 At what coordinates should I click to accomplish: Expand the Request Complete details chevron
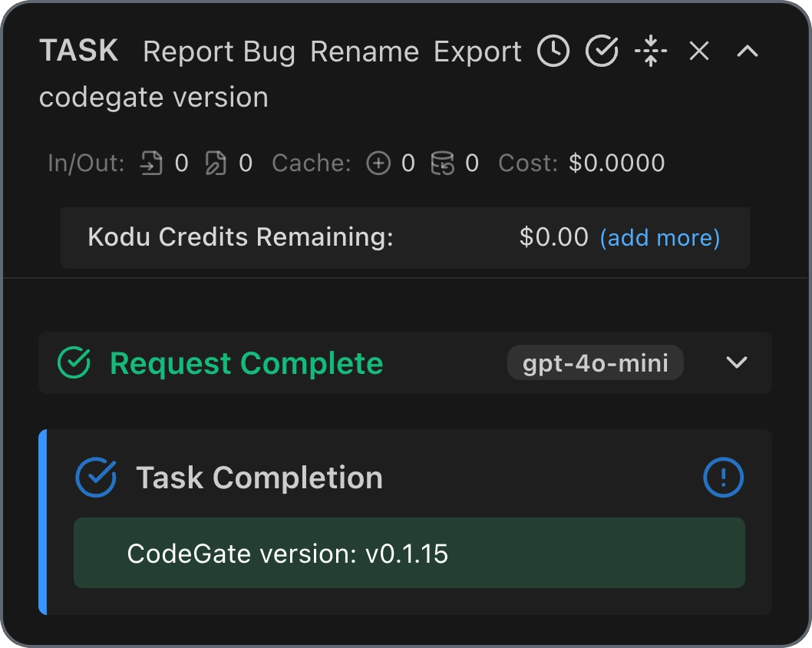click(736, 362)
